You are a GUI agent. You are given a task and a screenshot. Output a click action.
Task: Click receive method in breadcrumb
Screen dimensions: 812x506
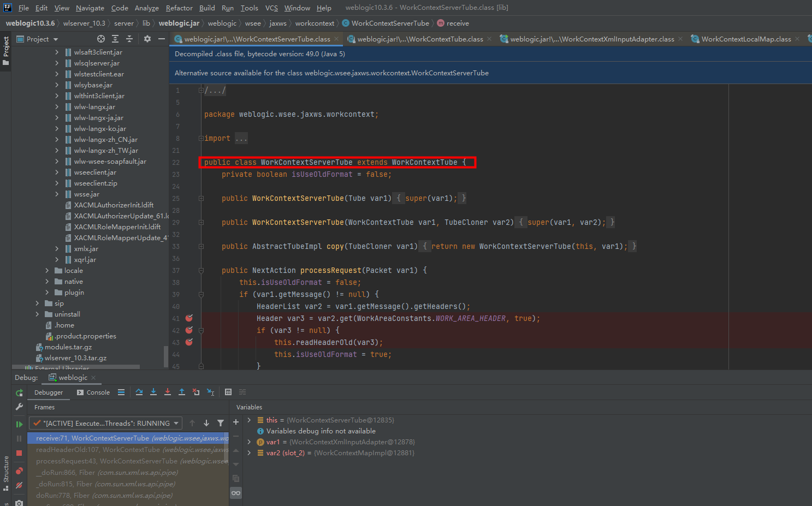(x=453, y=23)
